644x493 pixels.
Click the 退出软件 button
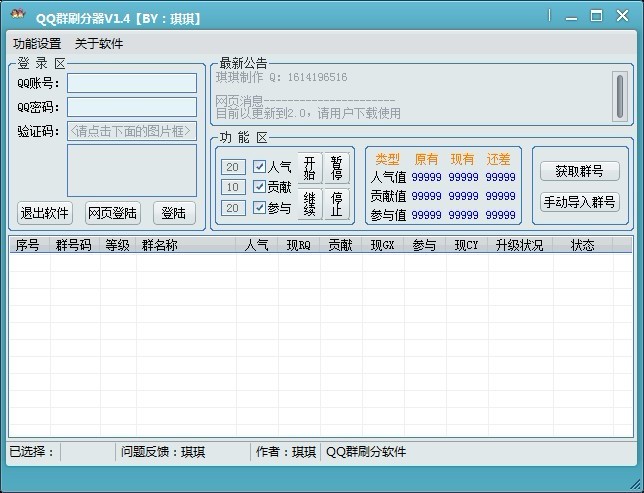click(45, 213)
